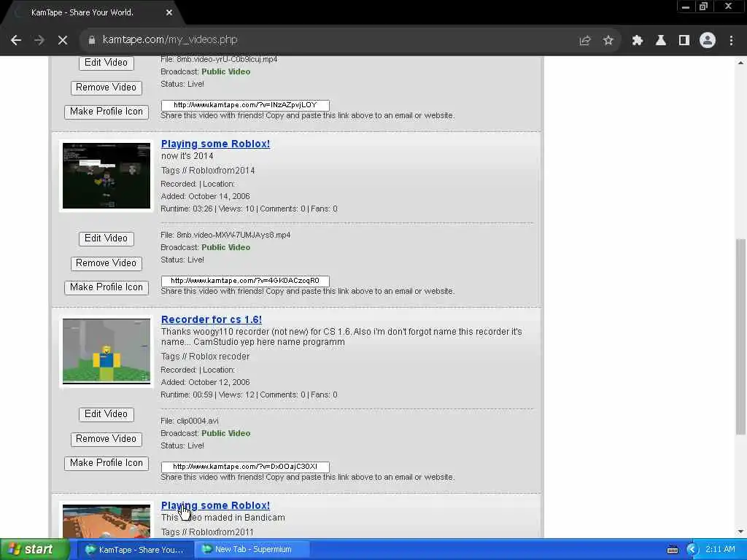Click the description now it's 2014
The height and width of the screenshot is (560, 747).
(x=187, y=156)
